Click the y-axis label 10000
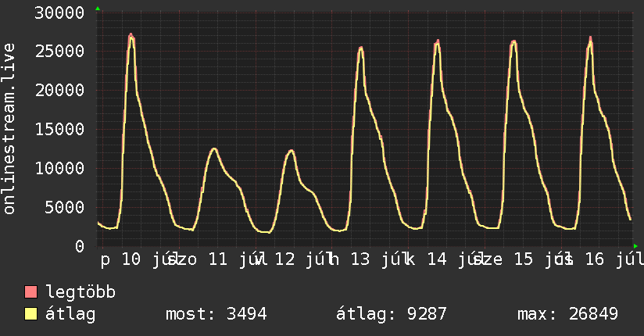The image size is (644, 336). [x=59, y=169]
